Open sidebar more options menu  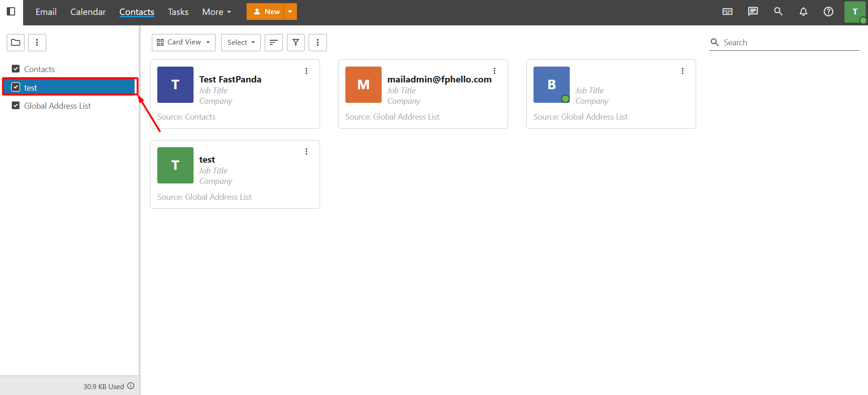pos(37,43)
